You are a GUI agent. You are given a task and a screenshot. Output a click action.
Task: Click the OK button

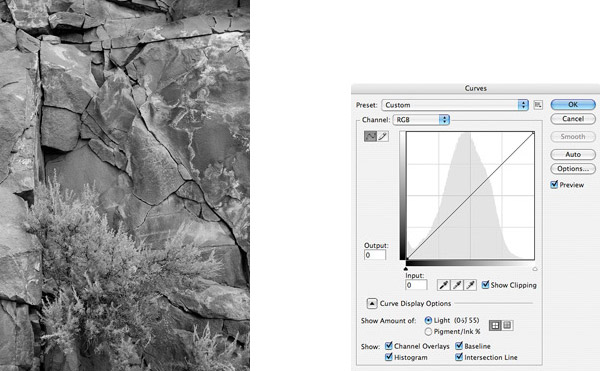click(573, 104)
